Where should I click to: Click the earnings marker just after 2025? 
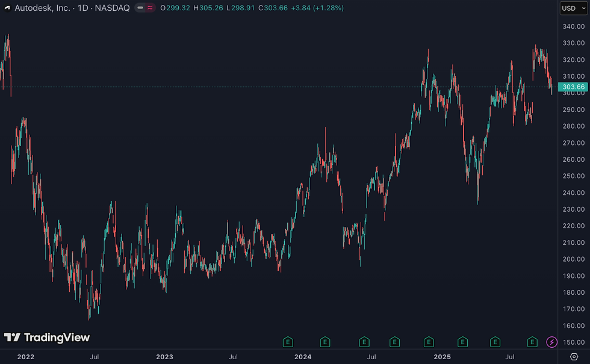coord(463,342)
